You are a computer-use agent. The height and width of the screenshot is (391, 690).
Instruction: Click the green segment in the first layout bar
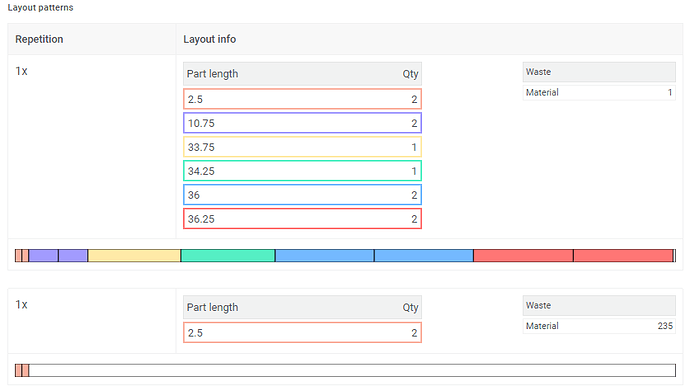point(228,256)
